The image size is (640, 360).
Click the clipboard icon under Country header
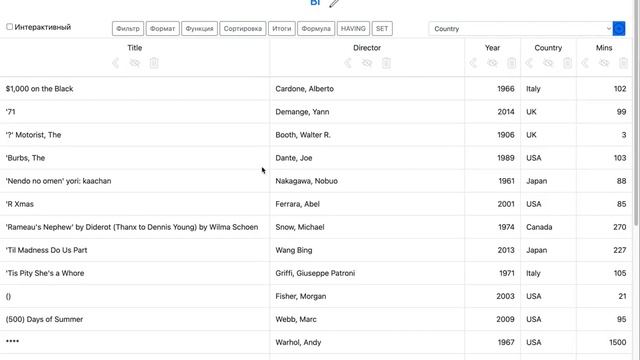tap(567, 63)
